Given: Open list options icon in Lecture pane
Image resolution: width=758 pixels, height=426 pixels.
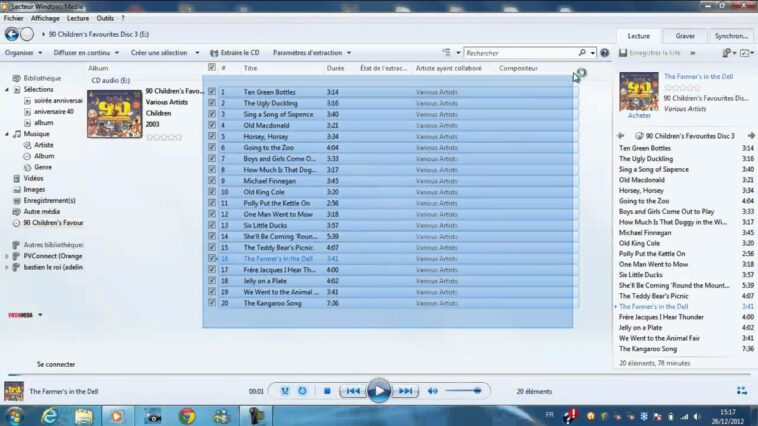Looking at the screenshot, I should coord(729,53).
